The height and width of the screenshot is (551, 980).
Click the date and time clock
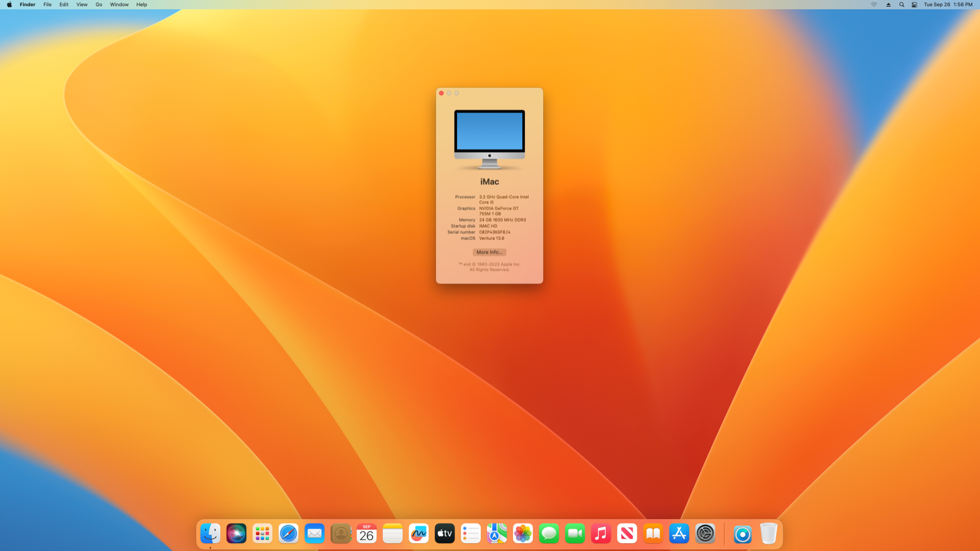pyautogui.click(x=948, y=4)
